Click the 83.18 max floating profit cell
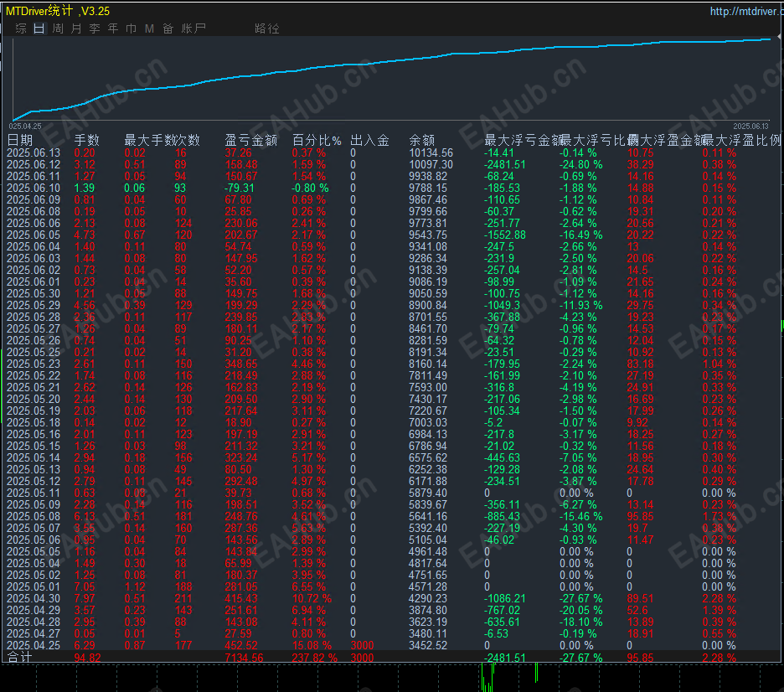 [641, 364]
